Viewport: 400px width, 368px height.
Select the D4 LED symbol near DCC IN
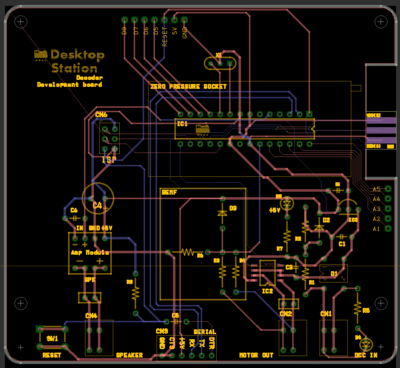(x=367, y=345)
